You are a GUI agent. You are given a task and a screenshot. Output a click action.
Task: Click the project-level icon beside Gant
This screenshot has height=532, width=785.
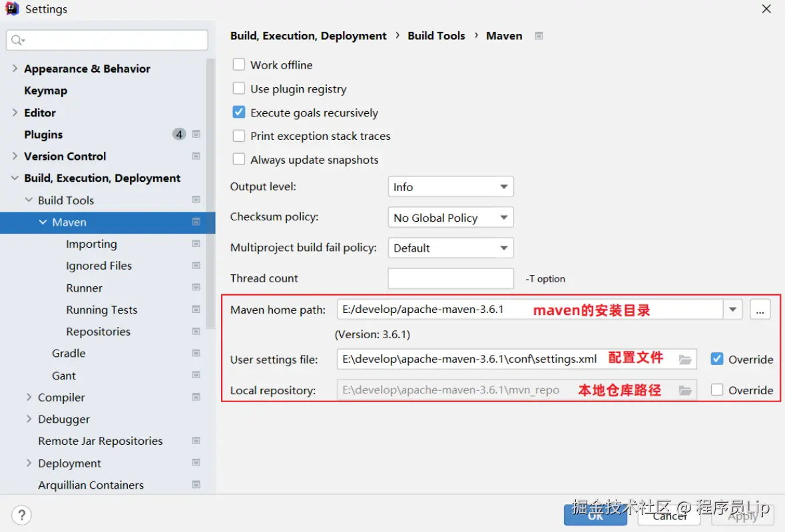point(196,376)
